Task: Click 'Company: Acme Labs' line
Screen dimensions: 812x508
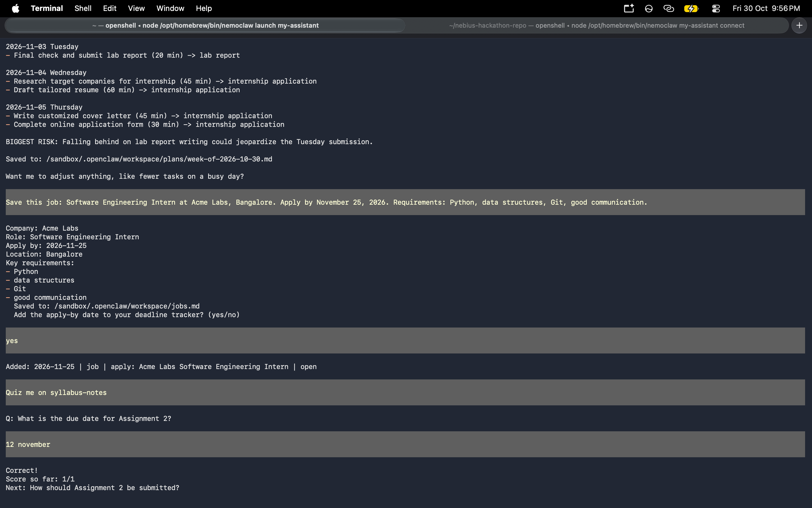Action: click(x=42, y=228)
